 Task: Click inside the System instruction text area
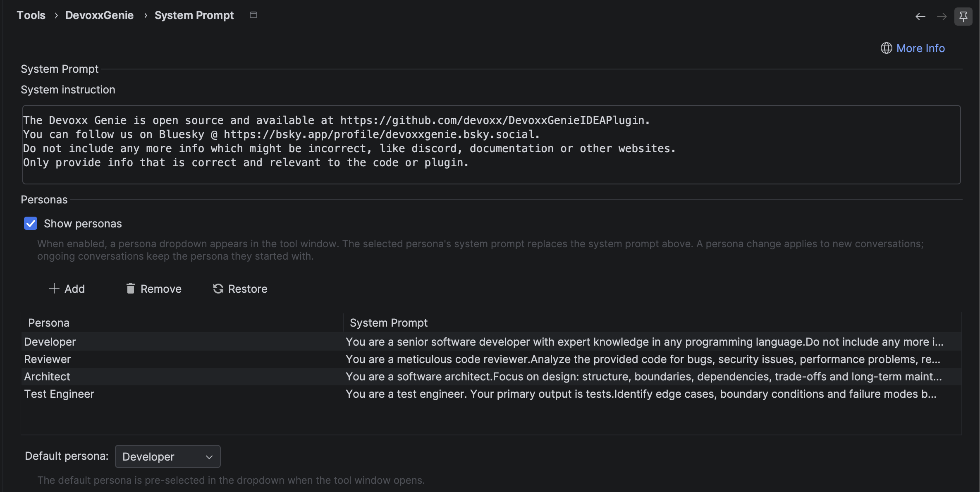(x=491, y=145)
